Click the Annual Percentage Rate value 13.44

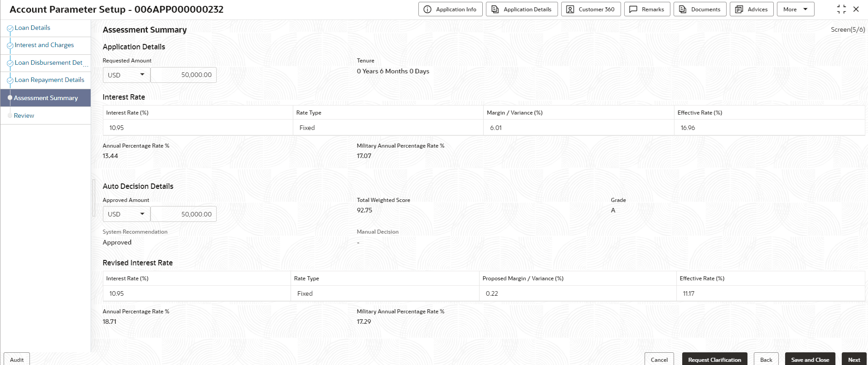pyautogui.click(x=110, y=156)
